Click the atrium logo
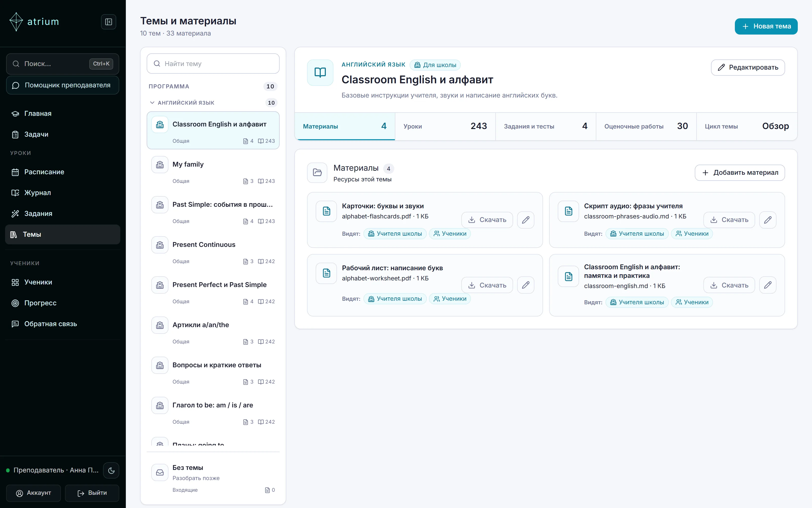The width and height of the screenshot is (812, 508). 34,22
